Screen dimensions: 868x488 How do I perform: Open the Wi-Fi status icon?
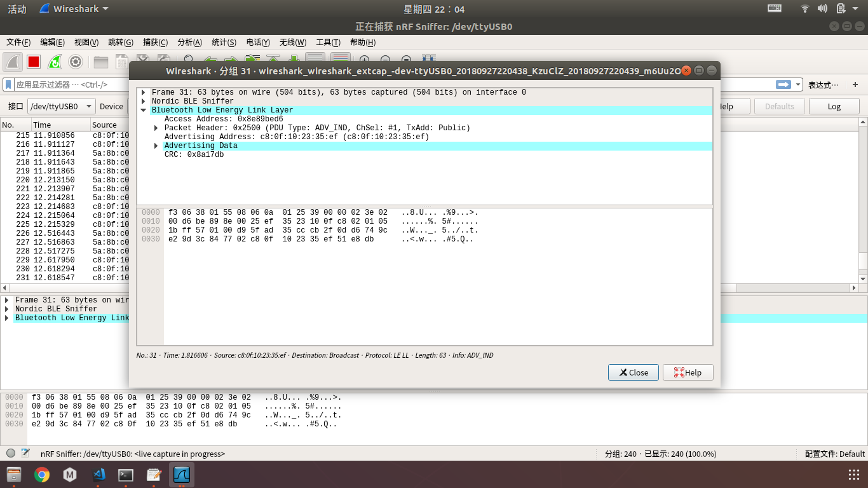click(x=805, y=8)
